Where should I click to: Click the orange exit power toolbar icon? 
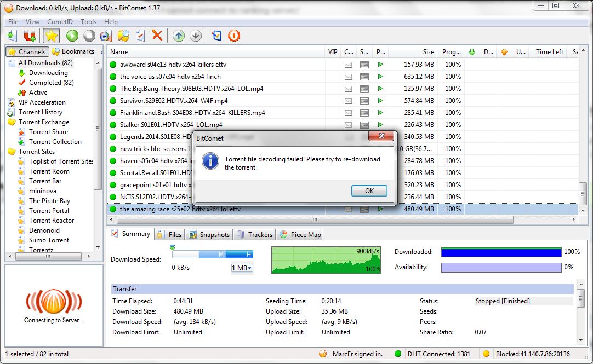point(234,36)
